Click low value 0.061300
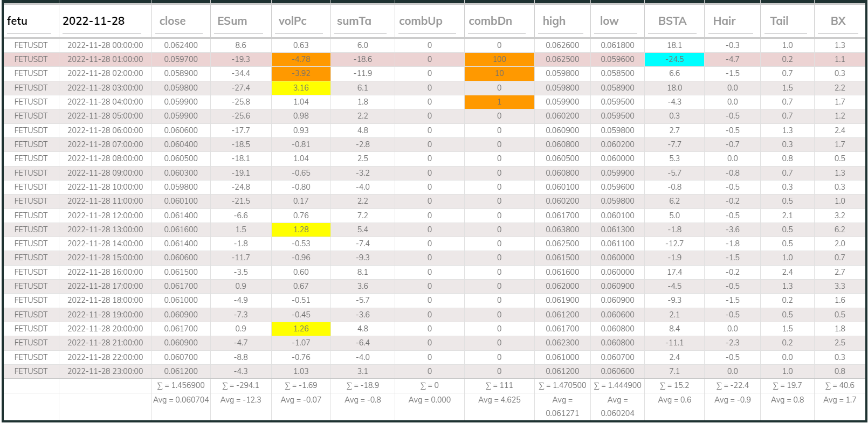Viewport: 868px width, 423px height. tap(617, 230)
